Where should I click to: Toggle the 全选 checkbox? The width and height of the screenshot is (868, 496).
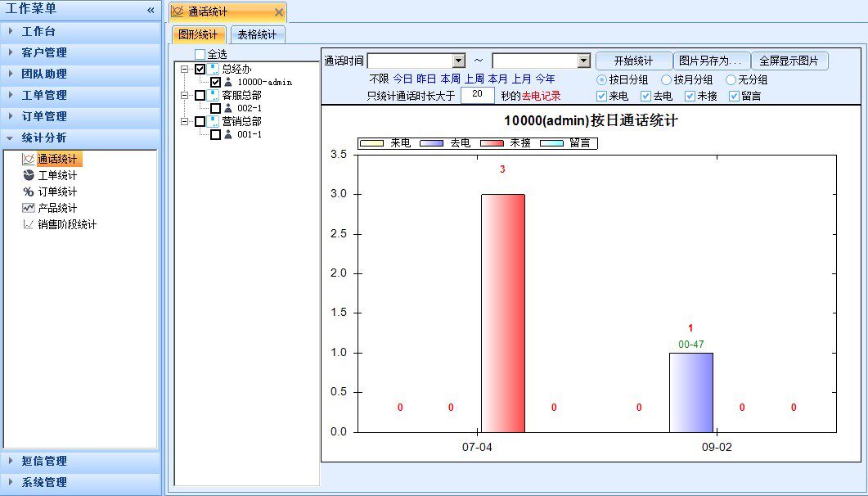200,55
